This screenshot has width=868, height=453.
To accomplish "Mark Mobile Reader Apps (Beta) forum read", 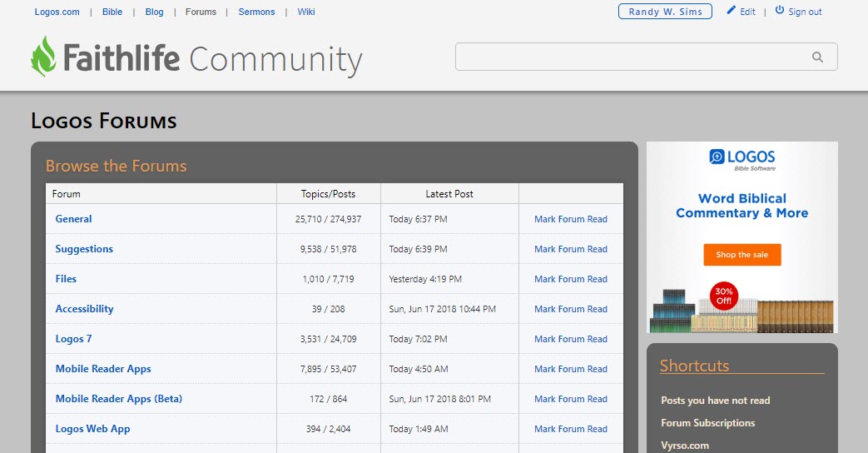I will pyautogui.click(x=571, y=399).
